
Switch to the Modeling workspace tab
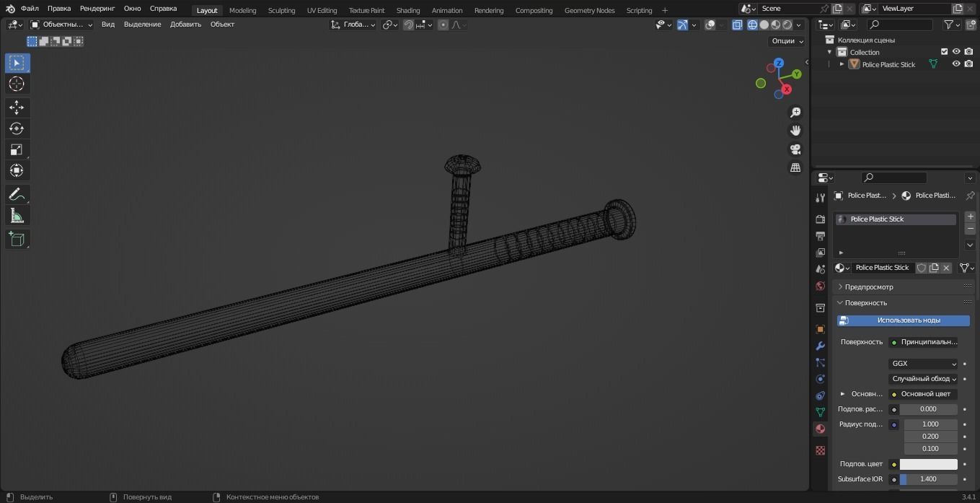click(x=242, y=10)
